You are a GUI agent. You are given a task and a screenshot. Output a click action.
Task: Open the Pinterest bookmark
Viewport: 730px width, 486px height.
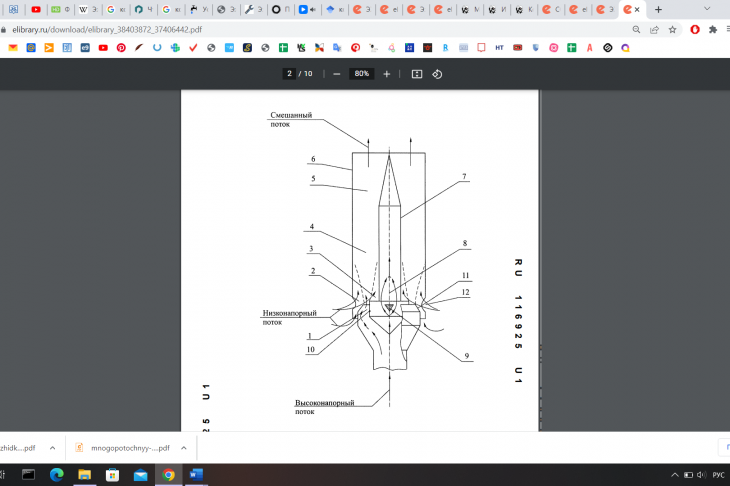point(121,47)
